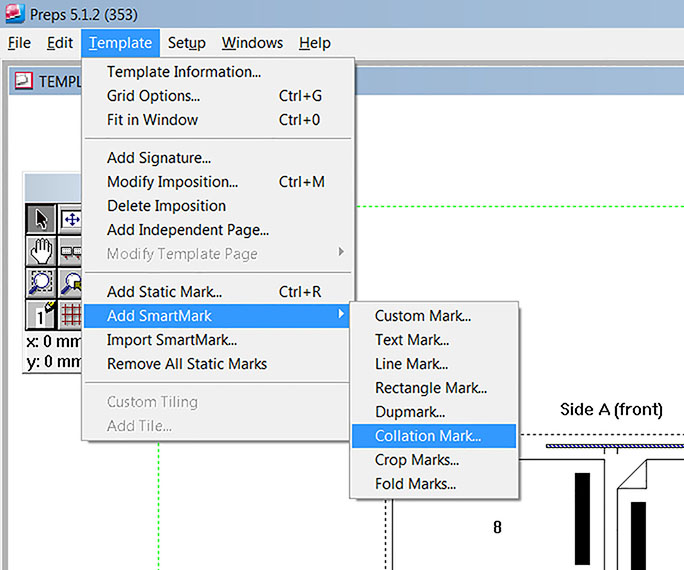Choose Add Signature… menu item

coord(217,157)
